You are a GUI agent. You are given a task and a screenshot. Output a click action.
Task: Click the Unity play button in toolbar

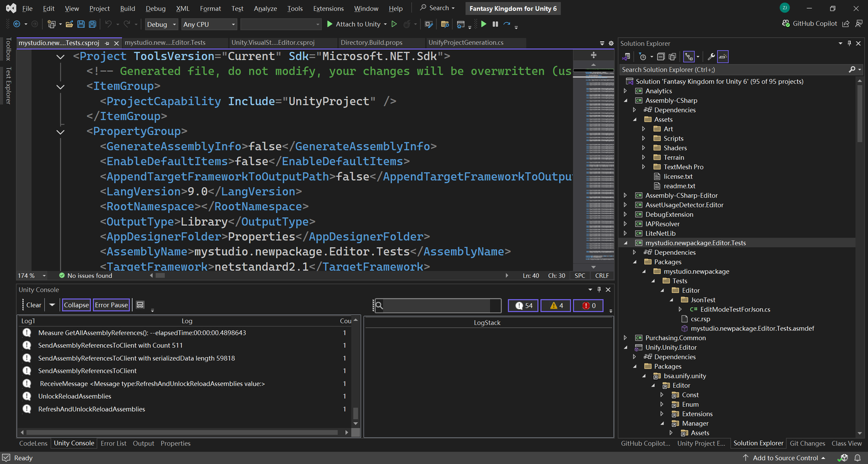pyautogui.click(x=483, y=24)
